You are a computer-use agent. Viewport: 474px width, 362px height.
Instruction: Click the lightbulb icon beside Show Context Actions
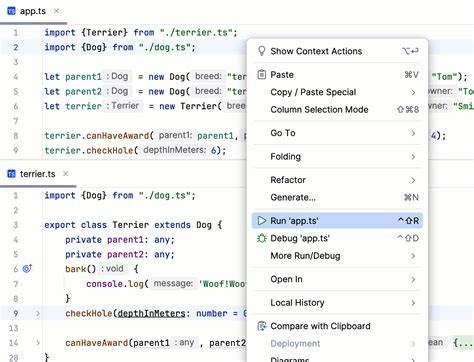tap(262, 51)
